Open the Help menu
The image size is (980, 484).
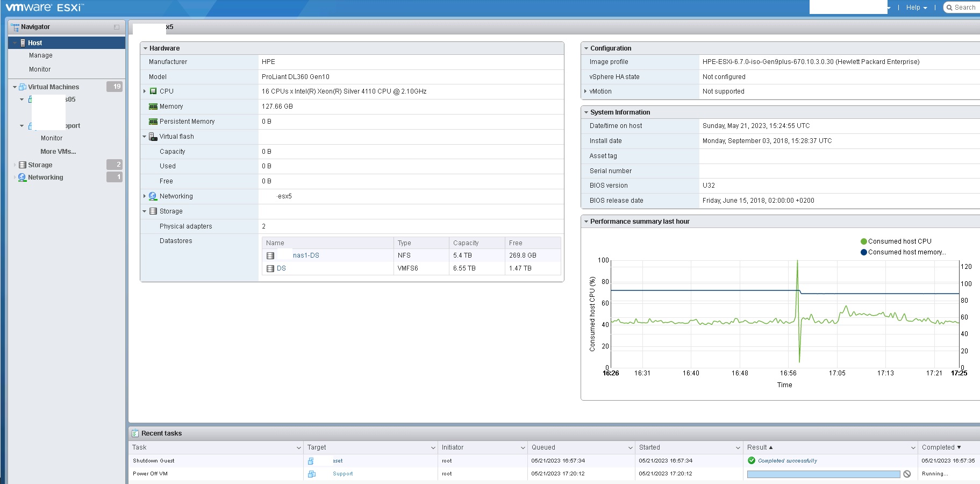click(916, 8)
